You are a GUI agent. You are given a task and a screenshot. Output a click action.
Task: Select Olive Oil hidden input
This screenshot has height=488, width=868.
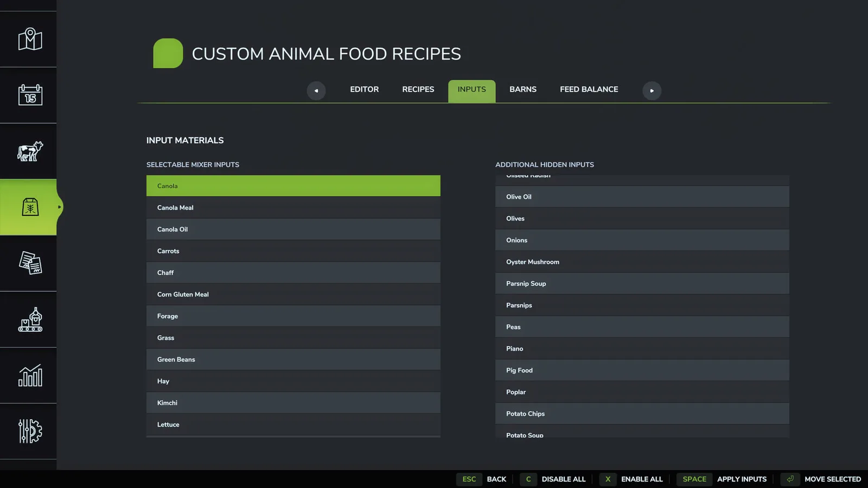642,197
